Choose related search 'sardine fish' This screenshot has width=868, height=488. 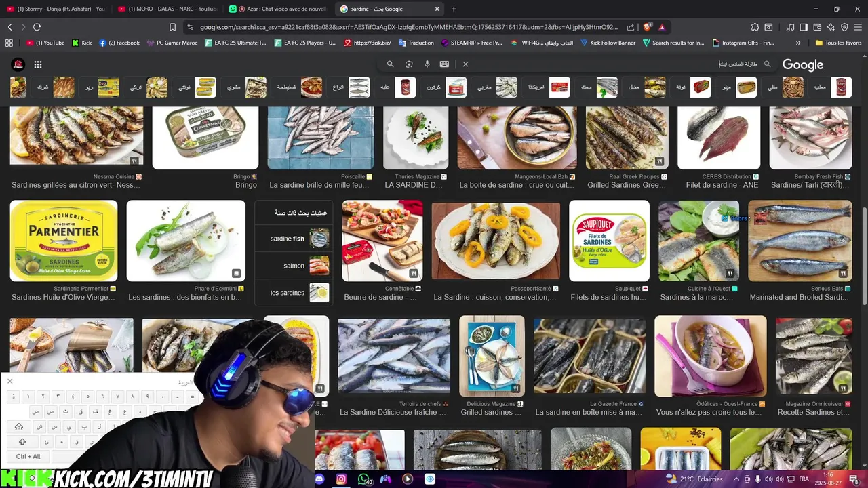[294, 239]
